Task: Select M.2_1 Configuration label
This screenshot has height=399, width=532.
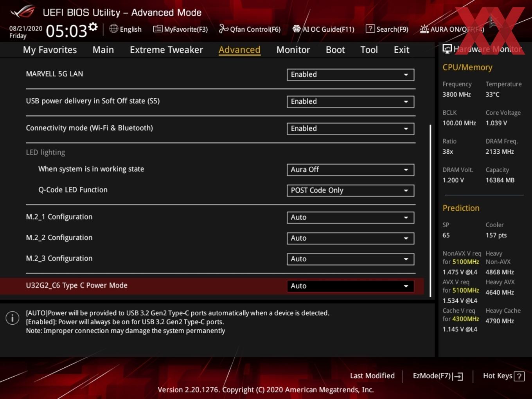Action: pyautogui.click(x=59, y=217)
